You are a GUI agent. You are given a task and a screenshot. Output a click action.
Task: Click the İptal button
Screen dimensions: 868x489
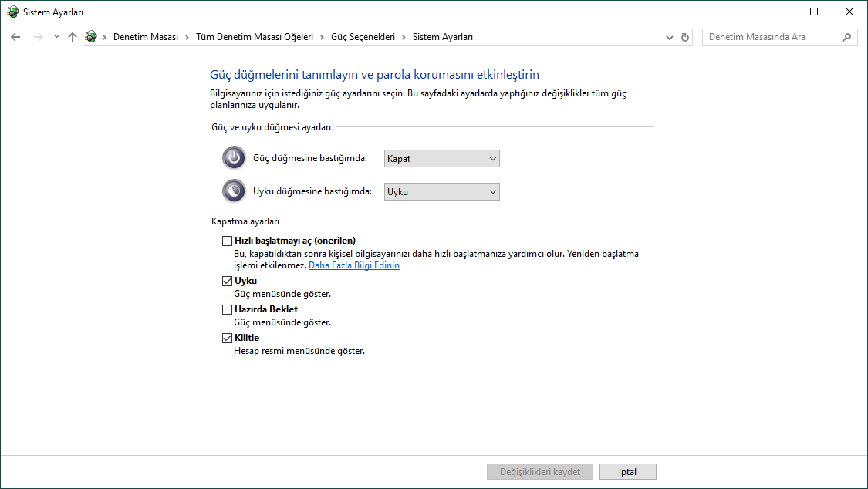click(628, 472)
